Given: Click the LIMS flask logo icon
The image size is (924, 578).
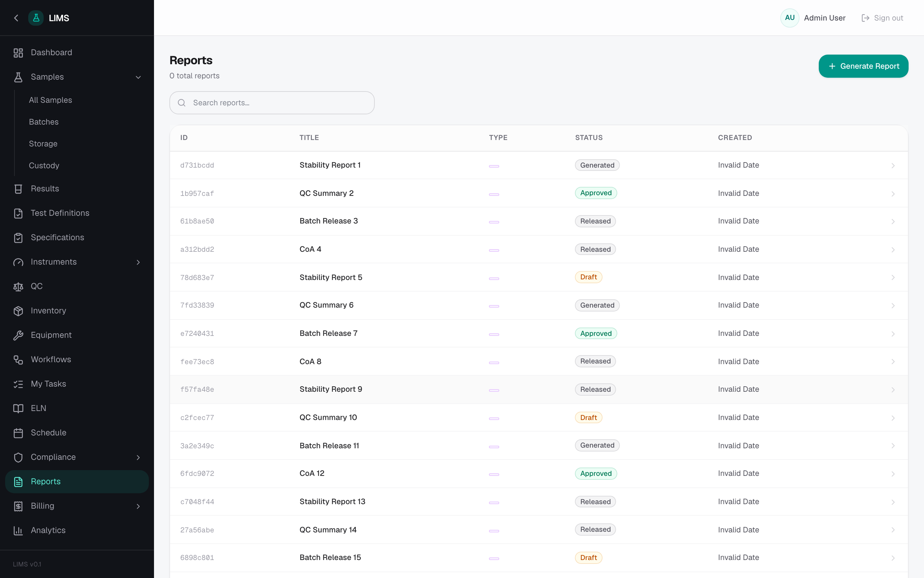Looking at the screenshot, I should [x=36, y=18].
